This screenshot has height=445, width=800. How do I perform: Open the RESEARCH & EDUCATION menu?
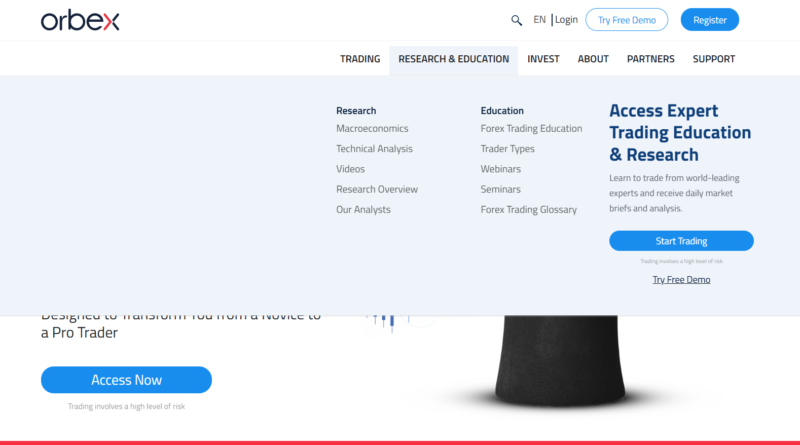(x=454, y=59)
